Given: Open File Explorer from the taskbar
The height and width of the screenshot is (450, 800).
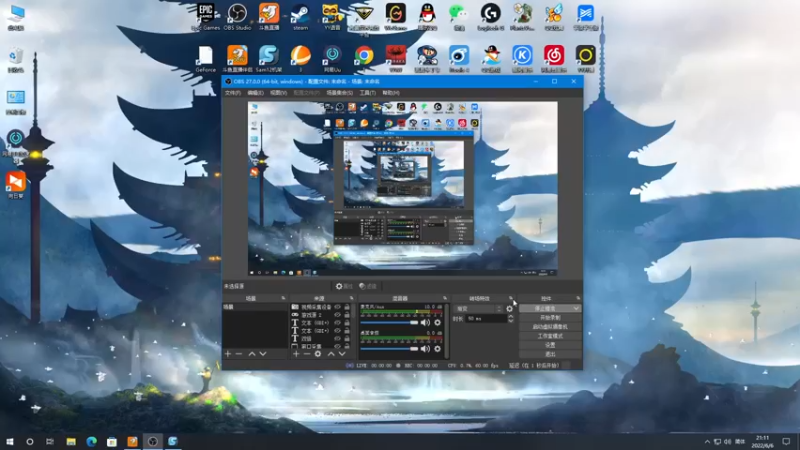Looking at the screenshot, I should click(71, 441).
